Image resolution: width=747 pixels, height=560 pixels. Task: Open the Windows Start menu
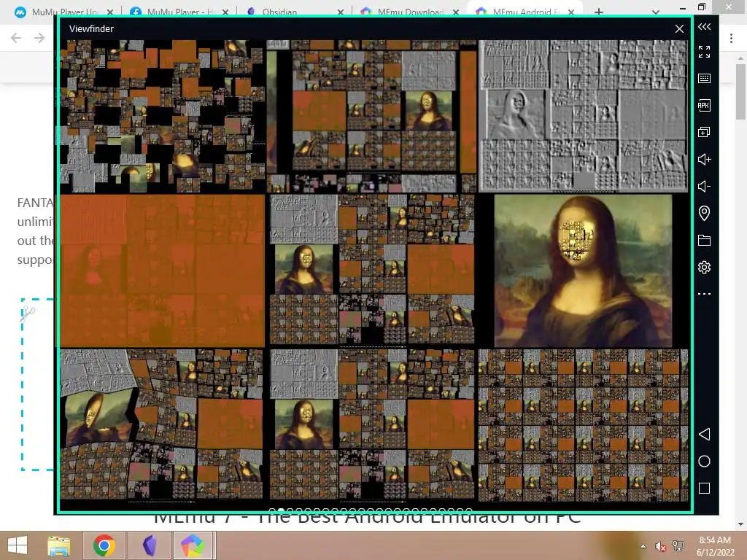click(18, 545)
